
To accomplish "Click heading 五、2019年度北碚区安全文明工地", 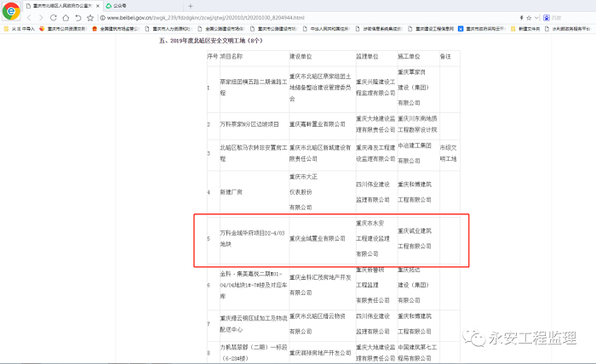I will coord(211,41).
